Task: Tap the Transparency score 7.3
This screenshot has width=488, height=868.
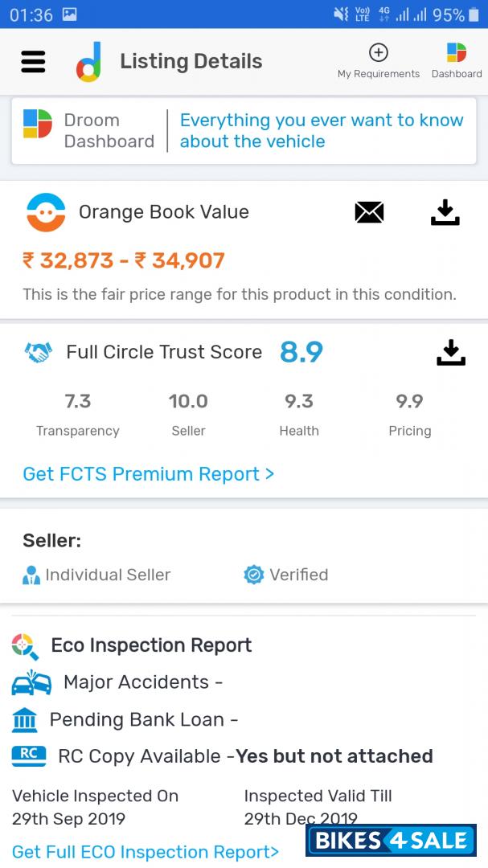Action: click(77, 401)
